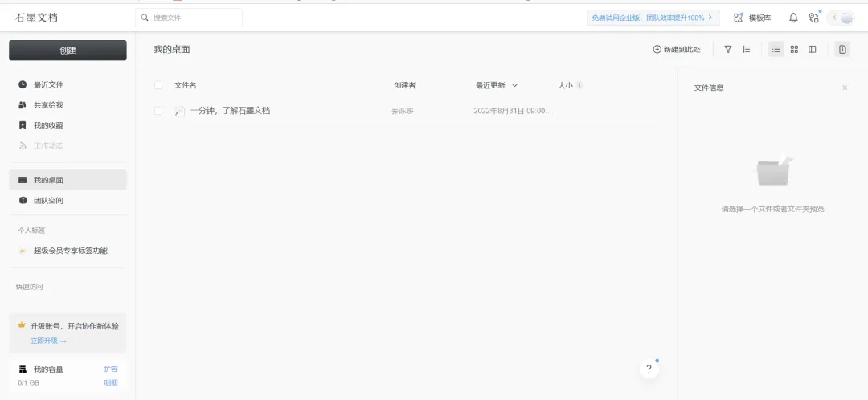Open 工作动态 in sidebar
The width and height of the screenshot is (868, 400).
click(x=68, y=146)
